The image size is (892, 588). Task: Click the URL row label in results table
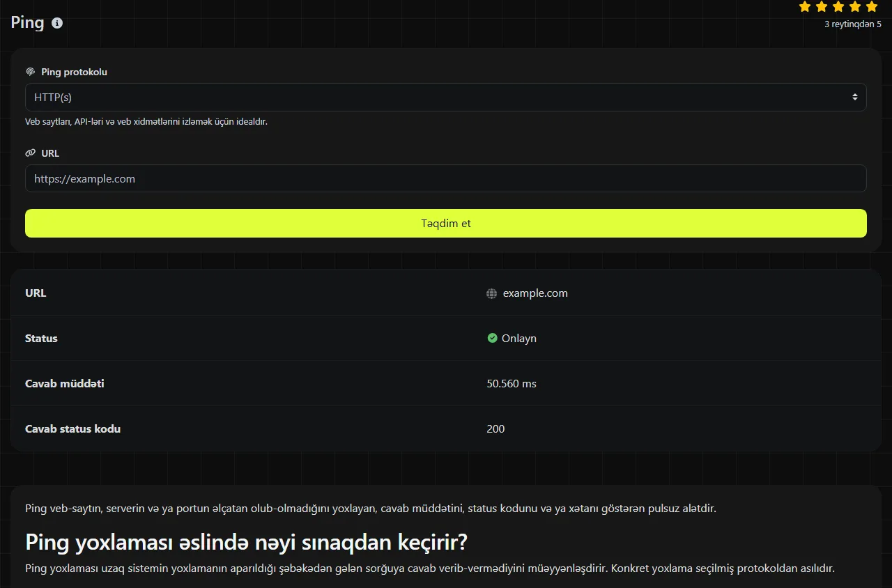(36, 293)
